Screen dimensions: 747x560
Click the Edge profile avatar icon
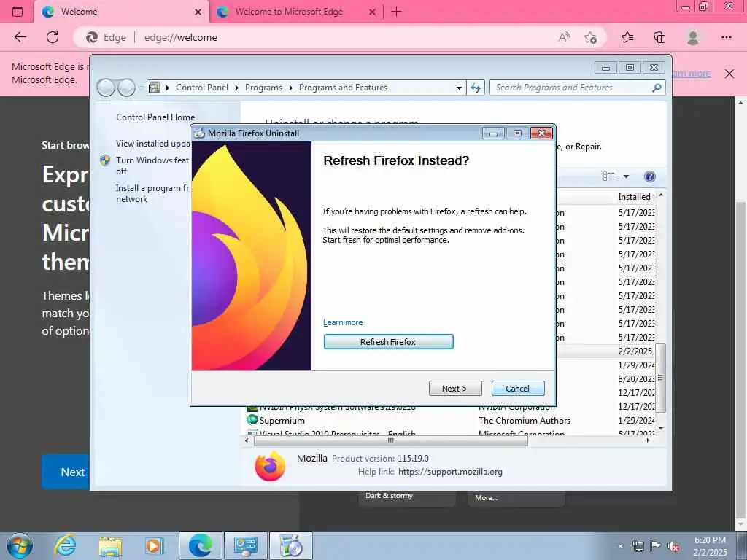coord(693,37)
